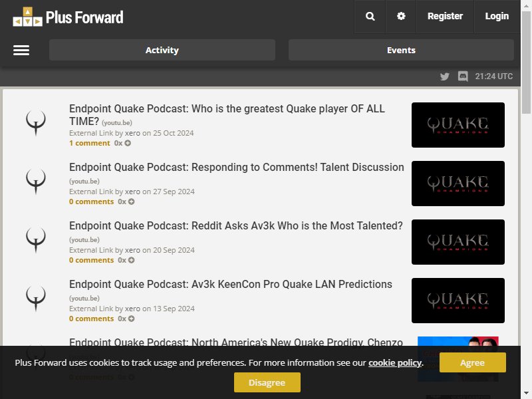This screenshot has height=399, width=532.
Task: View the '1 comment' link
Action: coord(90,143)
